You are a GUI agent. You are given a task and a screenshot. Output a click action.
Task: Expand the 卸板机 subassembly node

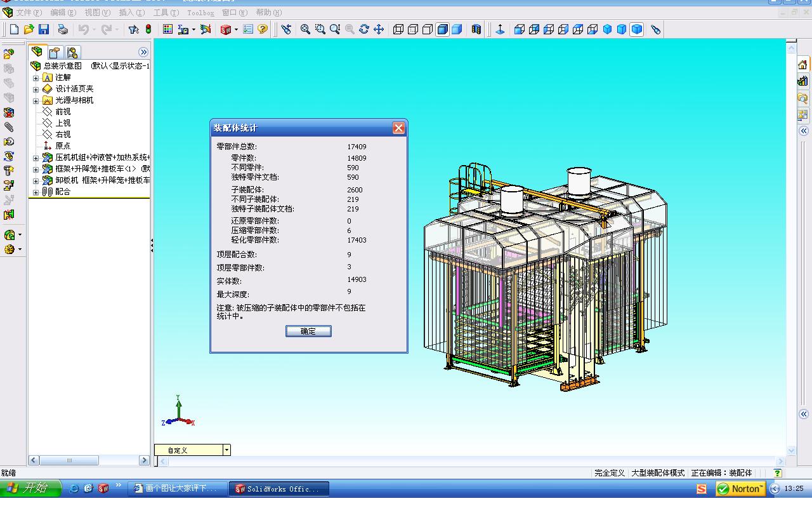point(36,181)
